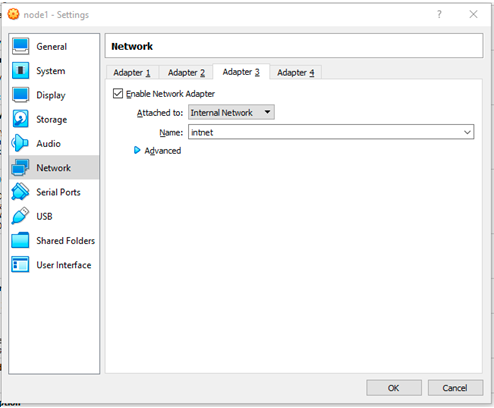This screenshot has height=408, width=494.
Task: Switch to the Adapter 1 tab
Action: point(132,72)
